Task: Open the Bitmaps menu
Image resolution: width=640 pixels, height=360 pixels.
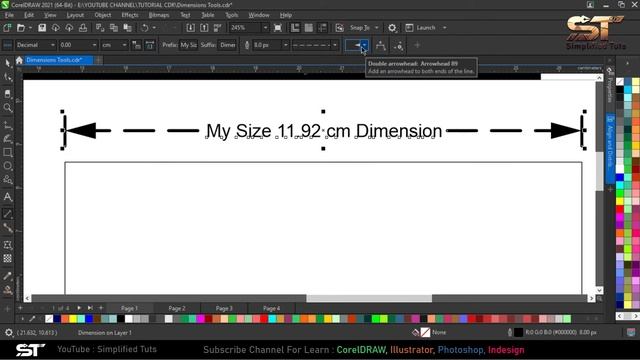Action: (x=159, y=15)
